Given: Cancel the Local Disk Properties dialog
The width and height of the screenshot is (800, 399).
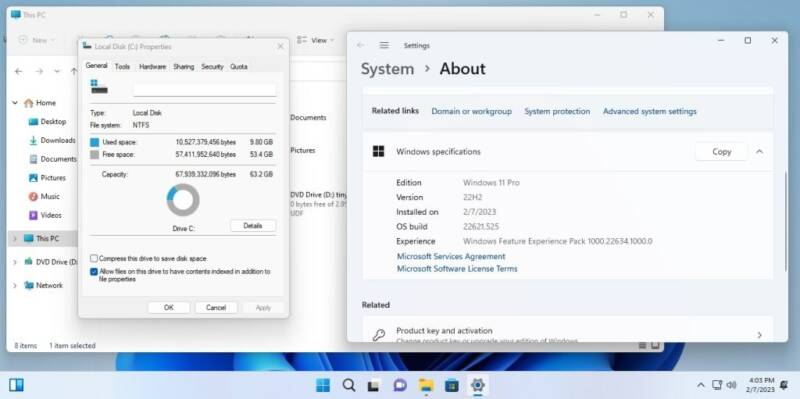Looking at the screenshot, I should click(x=216, y=308).
